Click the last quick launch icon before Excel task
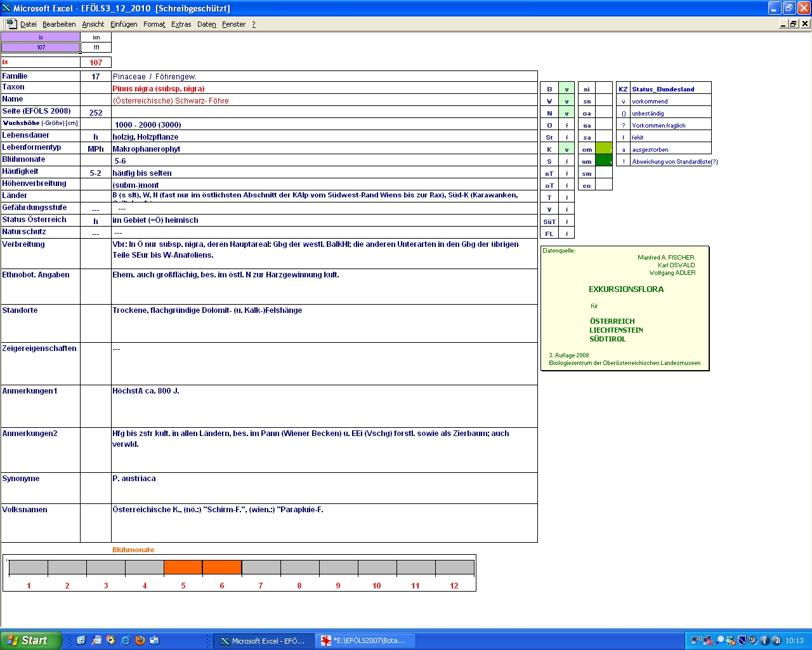 pos(155,640)
